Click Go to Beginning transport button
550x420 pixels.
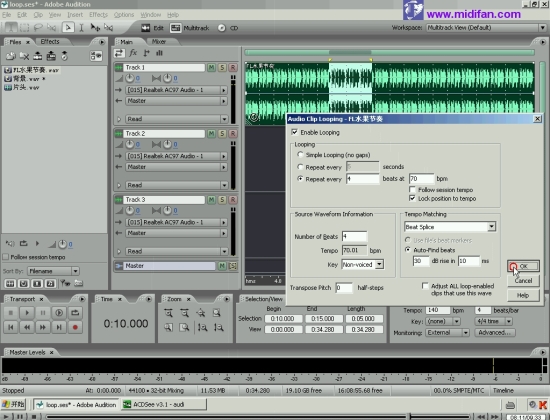pos(11,327)
